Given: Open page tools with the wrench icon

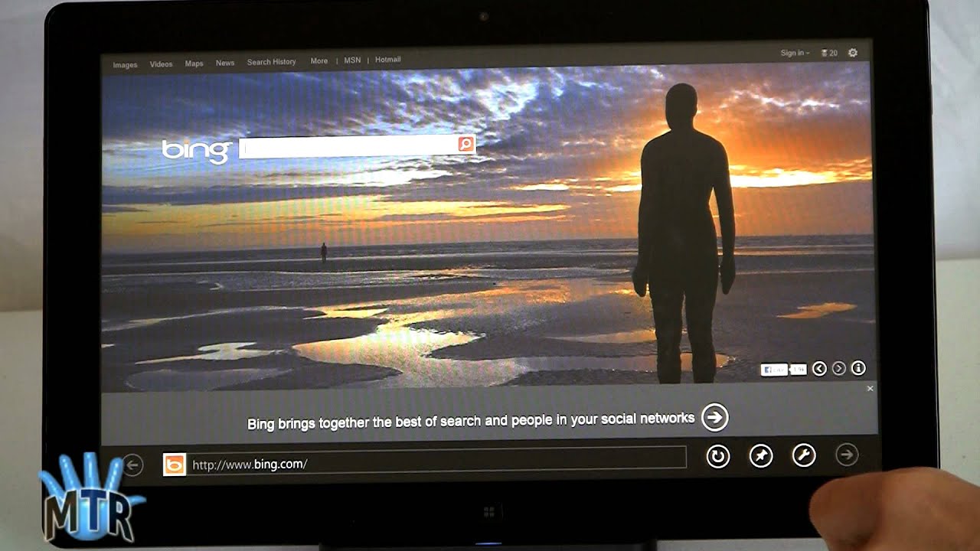Looking at the screenshot, I should point(803,456).
